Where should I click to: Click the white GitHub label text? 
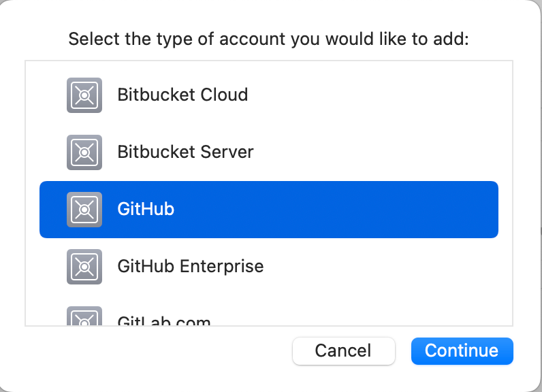tap(146, 209)
